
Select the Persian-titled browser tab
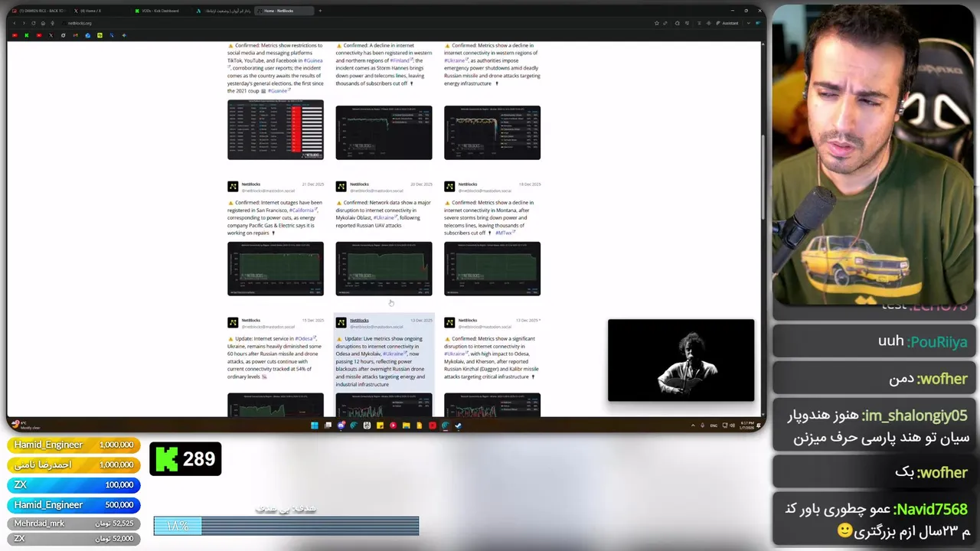[x=222, y=11]
